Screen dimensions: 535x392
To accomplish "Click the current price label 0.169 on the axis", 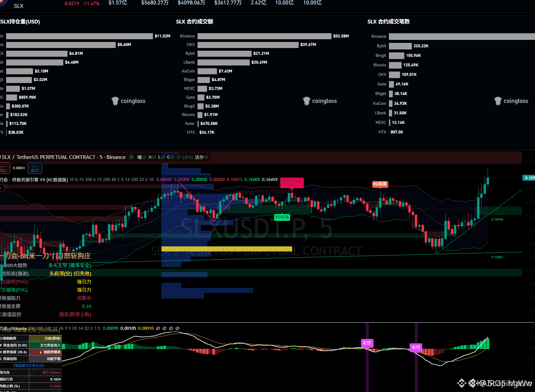I will pyautogui.click(x=529, y=178).
